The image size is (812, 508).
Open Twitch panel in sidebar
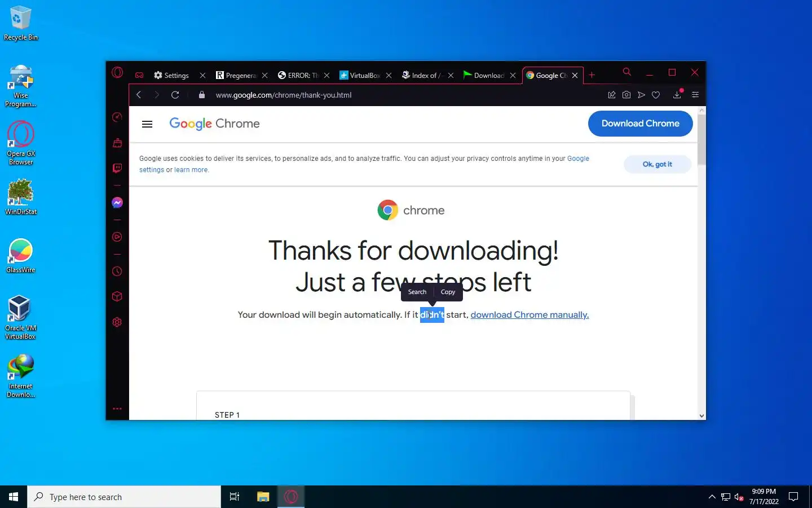click(117, 168)
